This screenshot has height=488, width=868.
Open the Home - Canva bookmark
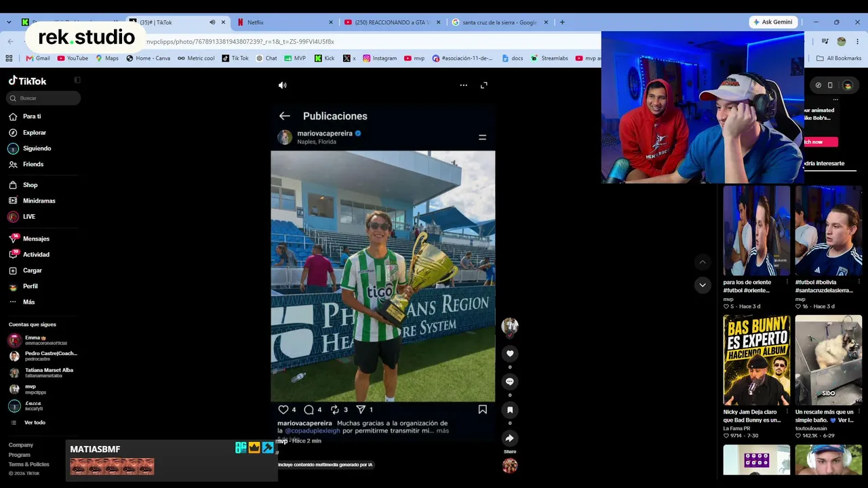tap(148, 58)
